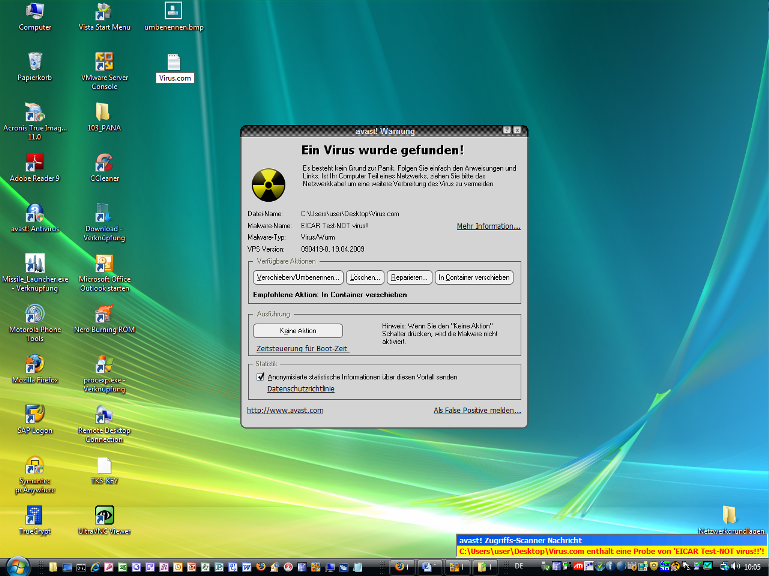Click the malware name EICAR Test-NOT virus!! in the dialog
The image size is (769, 576).
(x=334, y=226)
